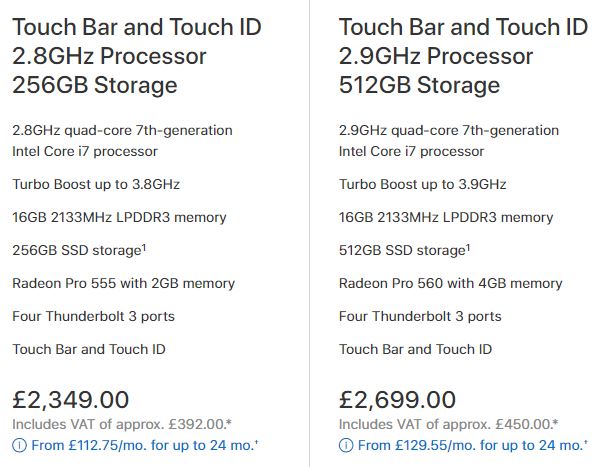Open the From £112.75/mo. financing link
The image size is (604, 467).
click(144, 445)
